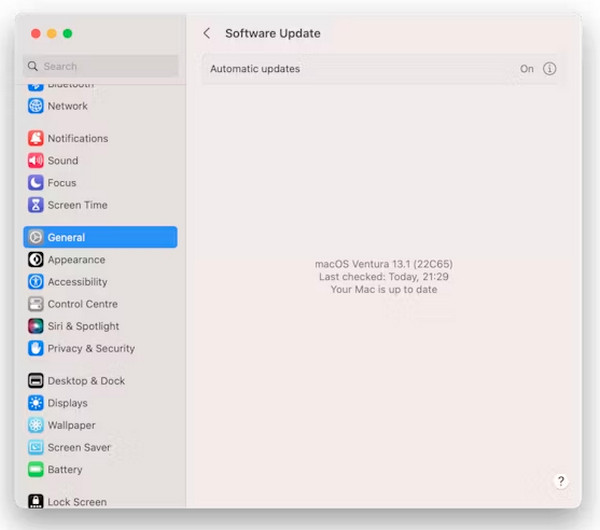
Task: Open the Privacy & Security hand icon
Action: tap(36, 349)
